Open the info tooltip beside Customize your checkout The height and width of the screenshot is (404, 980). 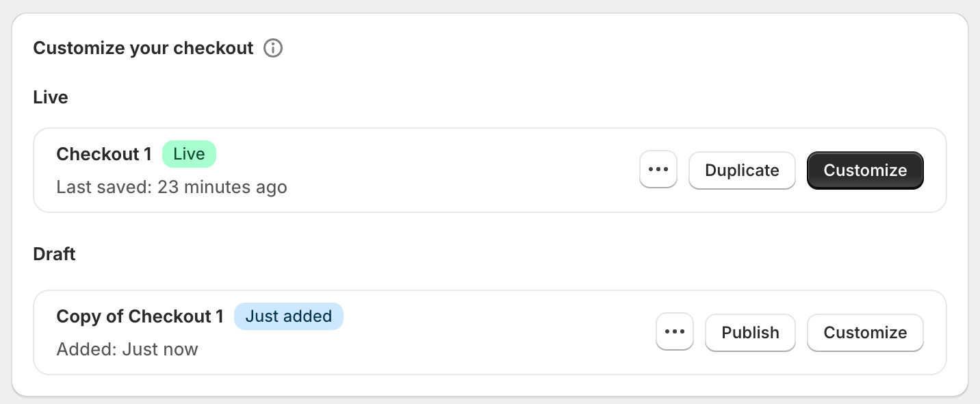273,48
